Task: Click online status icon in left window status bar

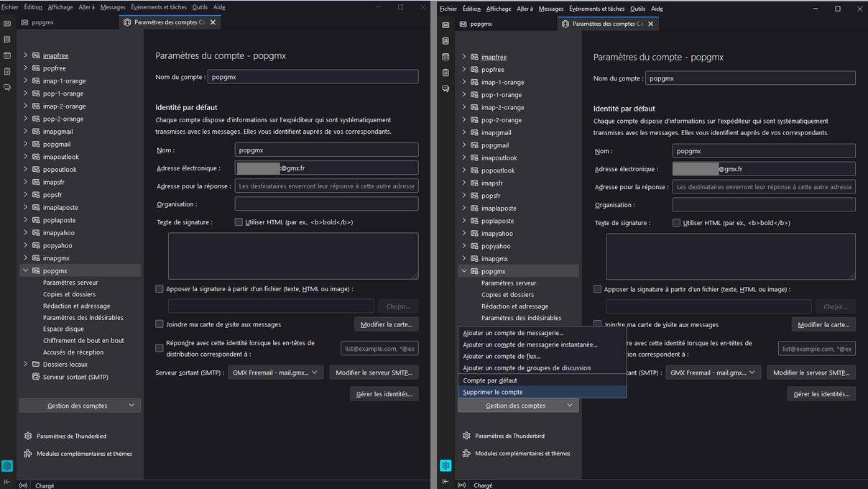Action: click(x=23, y=485)
